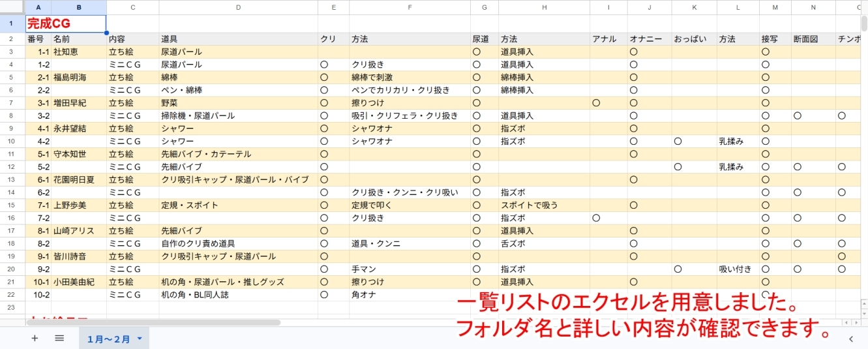868x349 pixels.
Task: Select the column D header
Action: pos(238,7)
